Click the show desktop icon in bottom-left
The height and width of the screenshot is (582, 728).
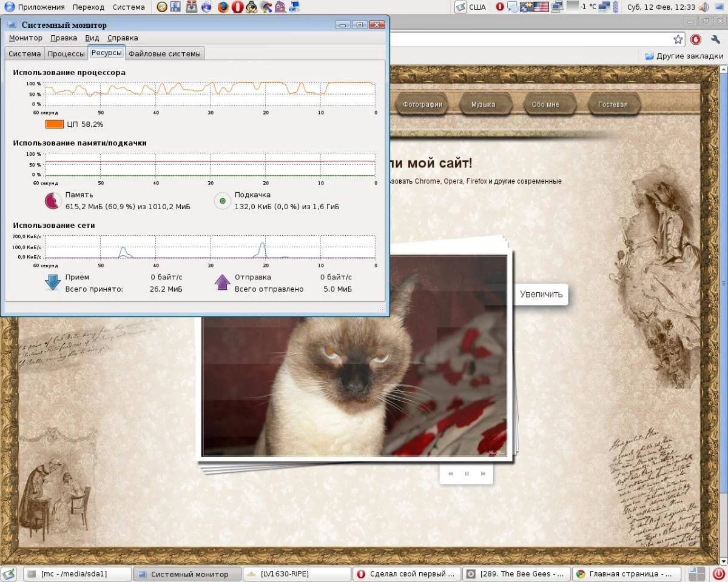coord(8,574)
